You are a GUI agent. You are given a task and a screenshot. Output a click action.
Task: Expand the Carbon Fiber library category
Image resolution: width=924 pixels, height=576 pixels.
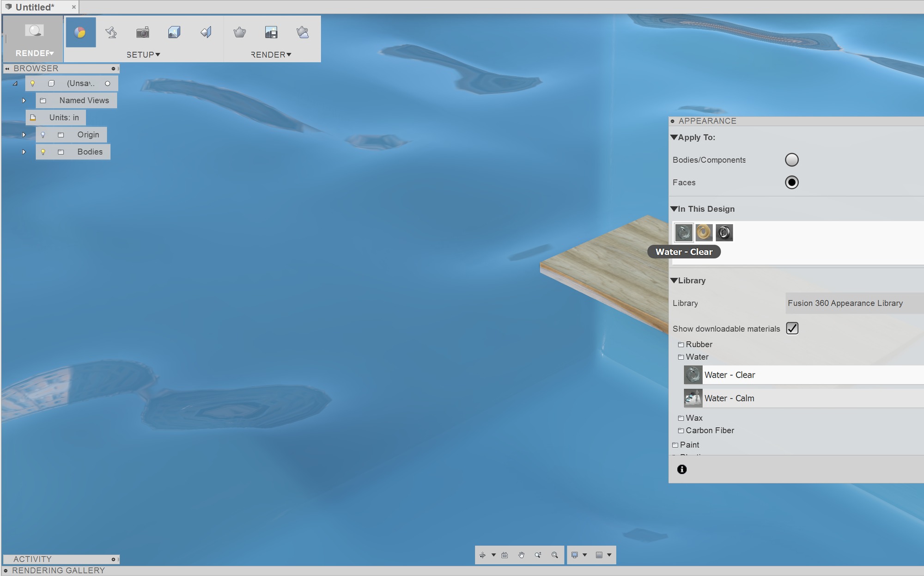point(710,430)
